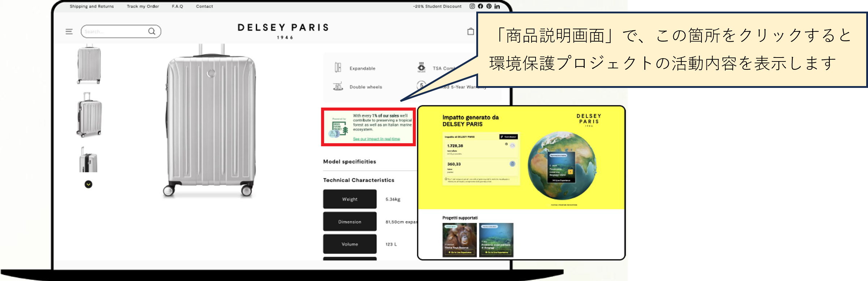Screen dimensions: 868x281
Task: Open the hamburger menu icon
Action: [x=69, y=32]
